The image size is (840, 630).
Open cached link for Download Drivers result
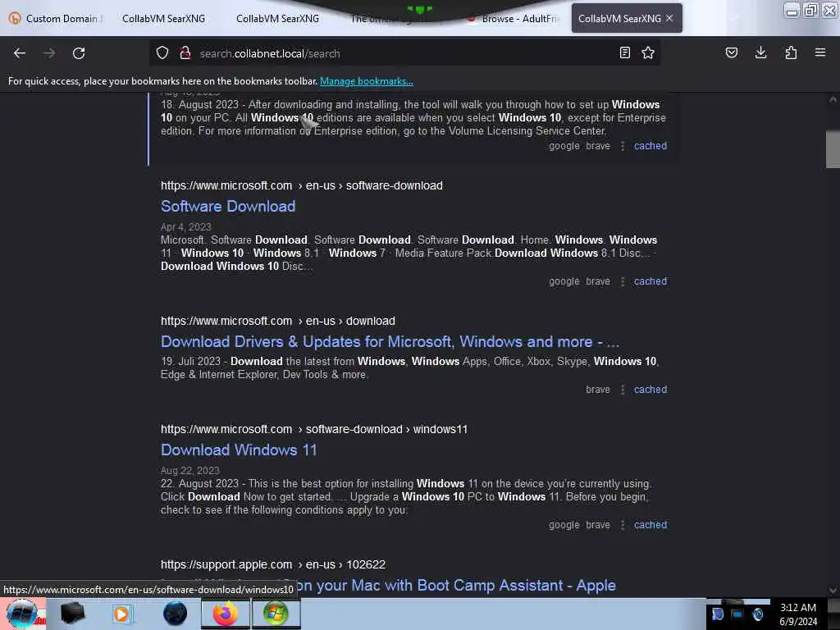click(651, 390)
